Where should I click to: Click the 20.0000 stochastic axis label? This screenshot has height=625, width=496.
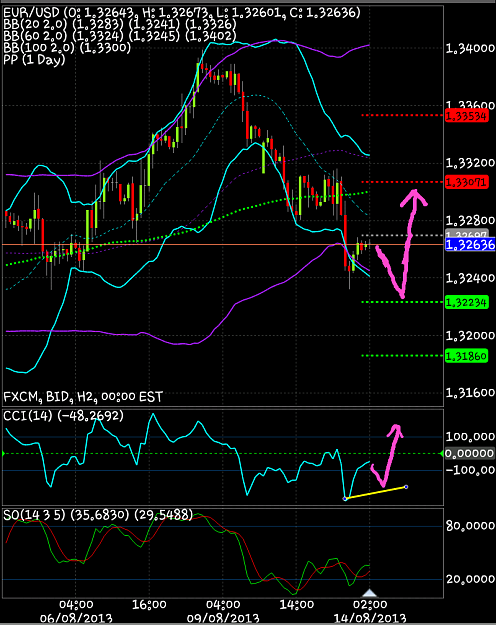470,579
